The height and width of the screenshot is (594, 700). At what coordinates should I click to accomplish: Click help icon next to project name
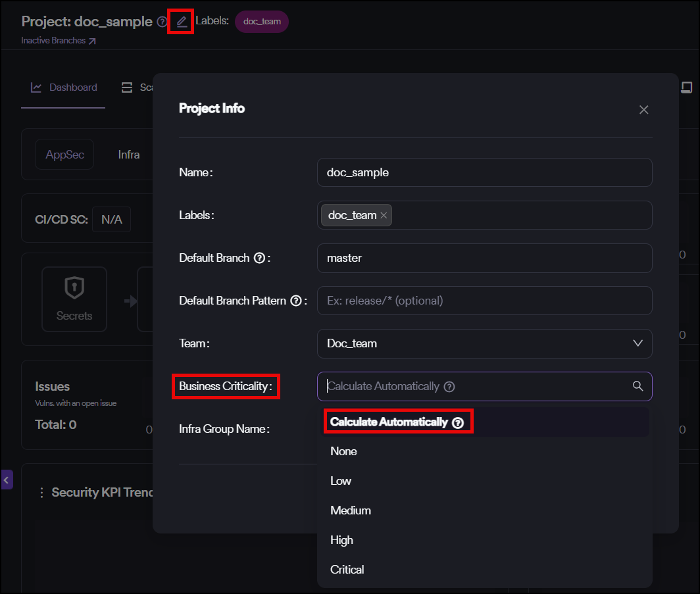162,22
